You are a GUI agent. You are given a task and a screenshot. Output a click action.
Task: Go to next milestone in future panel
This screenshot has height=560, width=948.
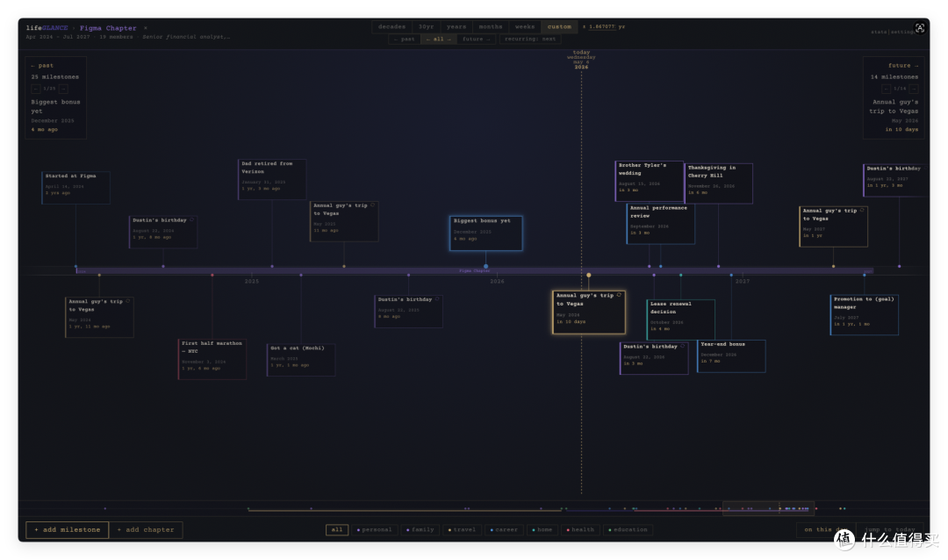pyautogui.click(x=914, y=89)
